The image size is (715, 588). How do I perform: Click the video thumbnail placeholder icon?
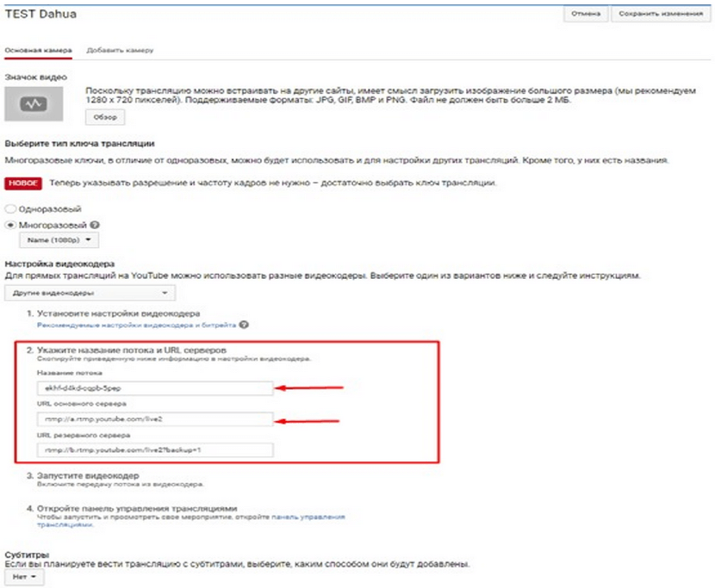[x=34, y=104]
